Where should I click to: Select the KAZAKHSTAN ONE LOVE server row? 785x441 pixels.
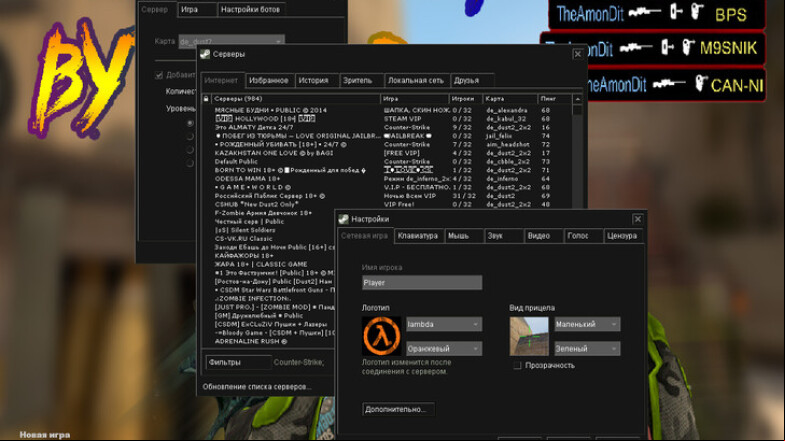[x=386, y=153]
